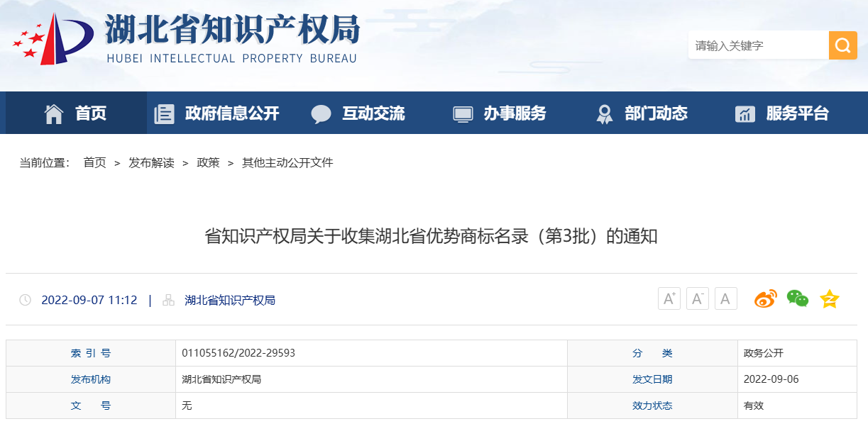The width and height of the screenshot is (868, 436).
Task: Decrease font size with A- button
Action: pos(697,299)
